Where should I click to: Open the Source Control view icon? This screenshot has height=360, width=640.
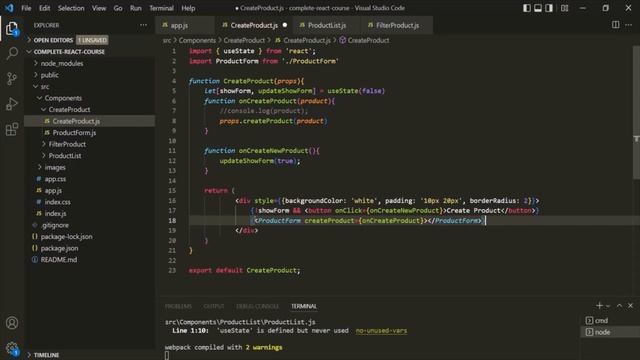[x=12, y=78]
